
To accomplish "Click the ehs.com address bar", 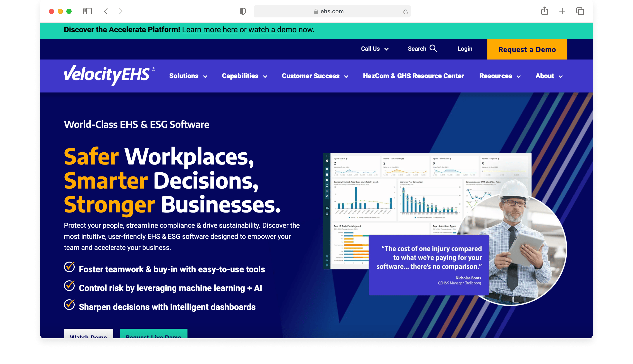I will (332, 12).
